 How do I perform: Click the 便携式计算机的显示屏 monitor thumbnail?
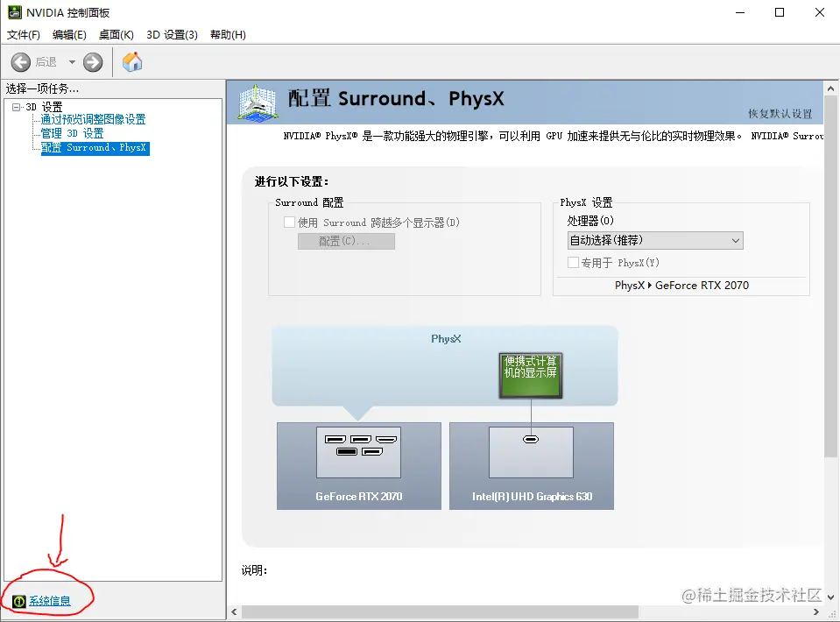pyautogui.click(x=531, y=375)
